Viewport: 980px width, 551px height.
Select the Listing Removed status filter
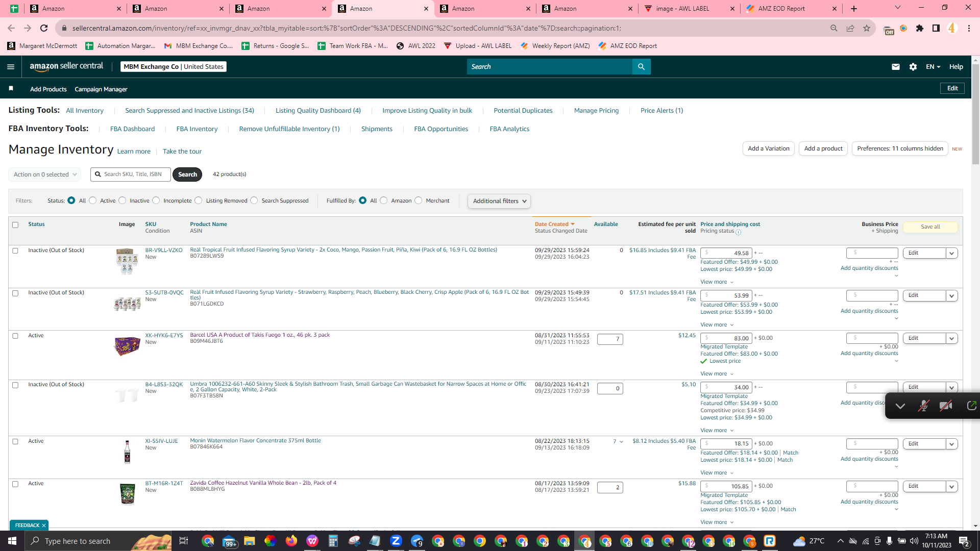199,201
